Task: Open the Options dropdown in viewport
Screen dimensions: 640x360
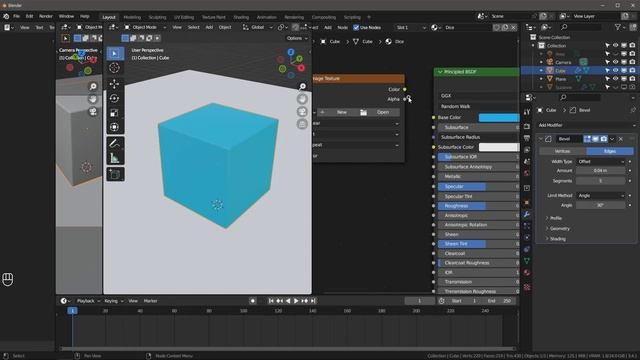Action: 297,38
